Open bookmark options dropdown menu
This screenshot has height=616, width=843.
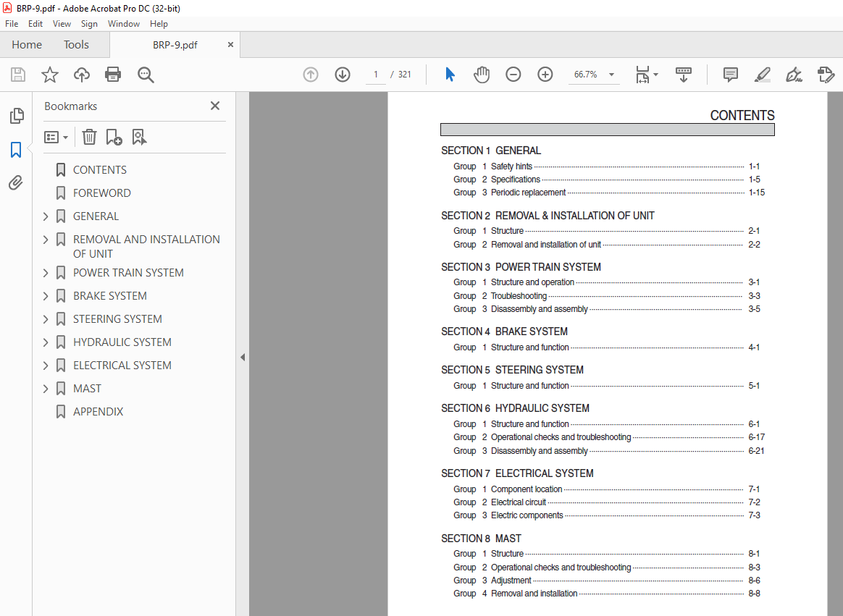(56, 138)
